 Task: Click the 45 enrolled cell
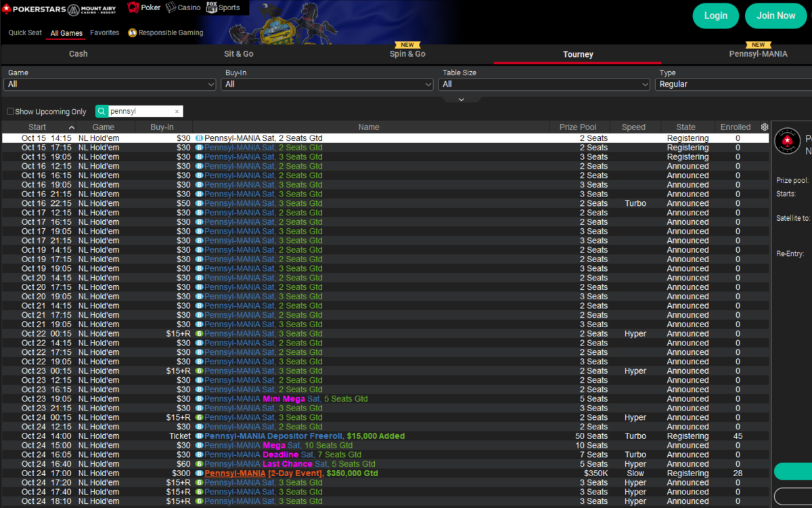(738, 436)
